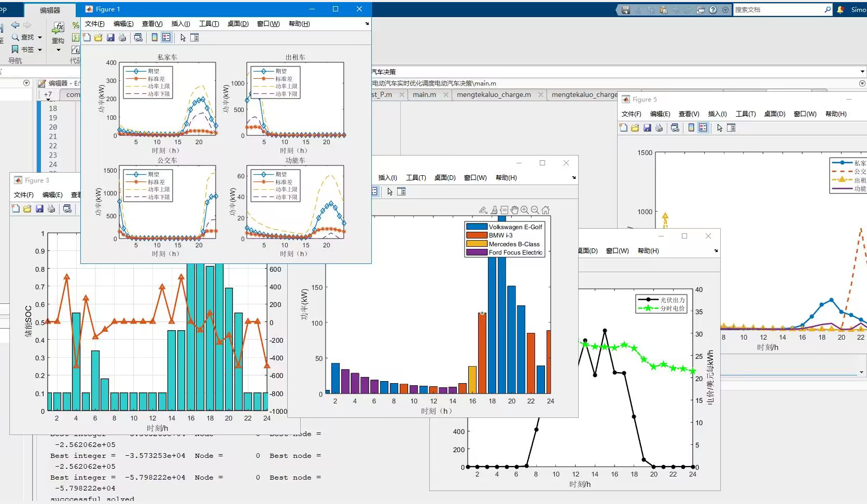Expand the 查找 (Find) dropdown arrow
The width and height of the screenshot is (867, 504).
39,37
